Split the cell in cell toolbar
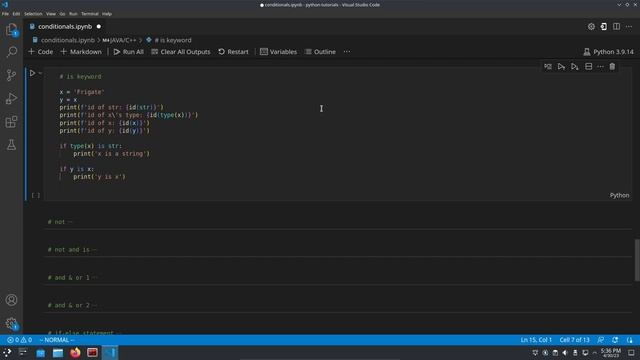640x360 pixels. click(589, 67)
